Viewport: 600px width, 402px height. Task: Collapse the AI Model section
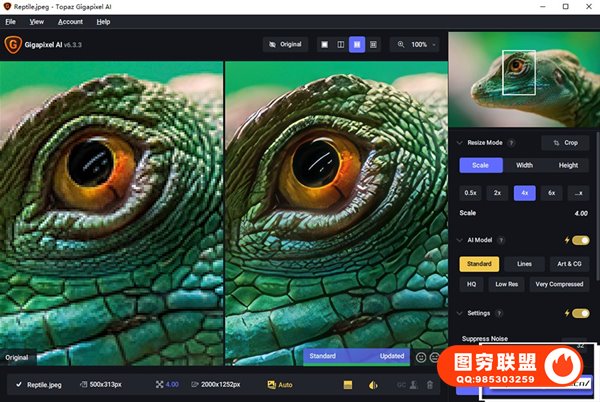click(x=459, y=241)
